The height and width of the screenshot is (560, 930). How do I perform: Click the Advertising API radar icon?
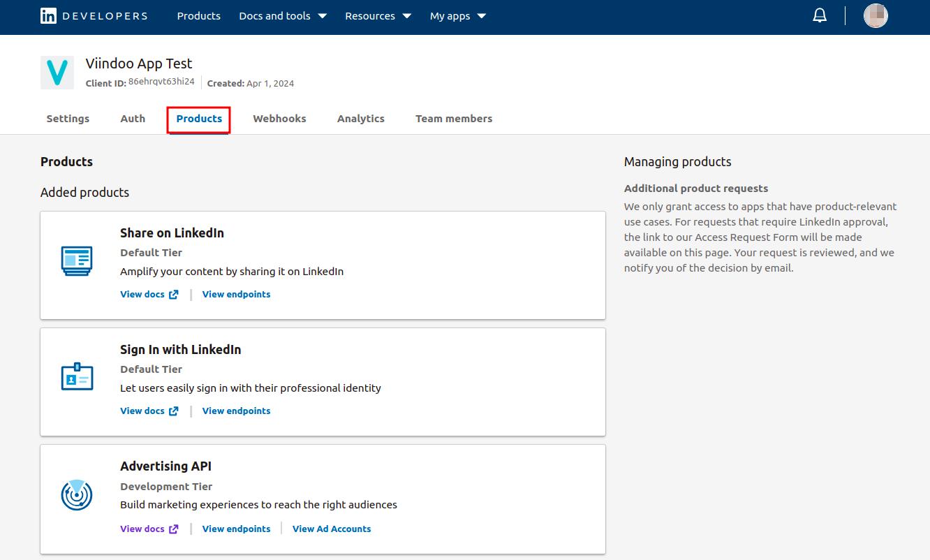[x=77, y=494]
